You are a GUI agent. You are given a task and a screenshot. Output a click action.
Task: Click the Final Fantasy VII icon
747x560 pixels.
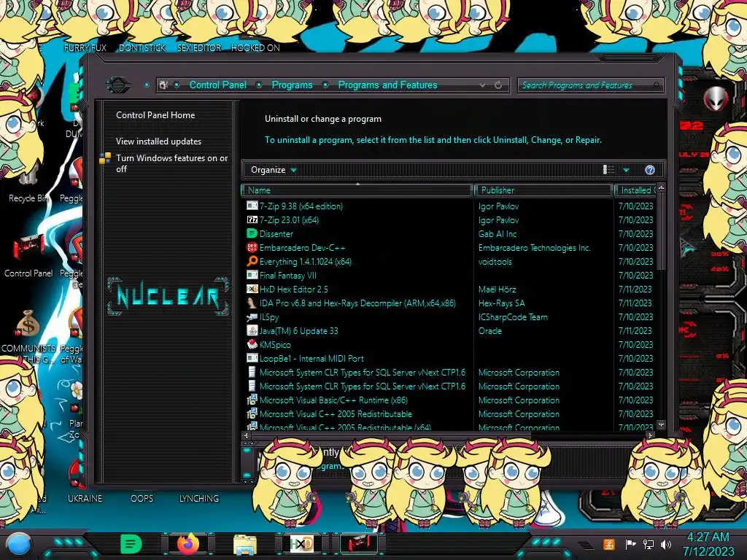pyautogui.click(x=252, y=275)
